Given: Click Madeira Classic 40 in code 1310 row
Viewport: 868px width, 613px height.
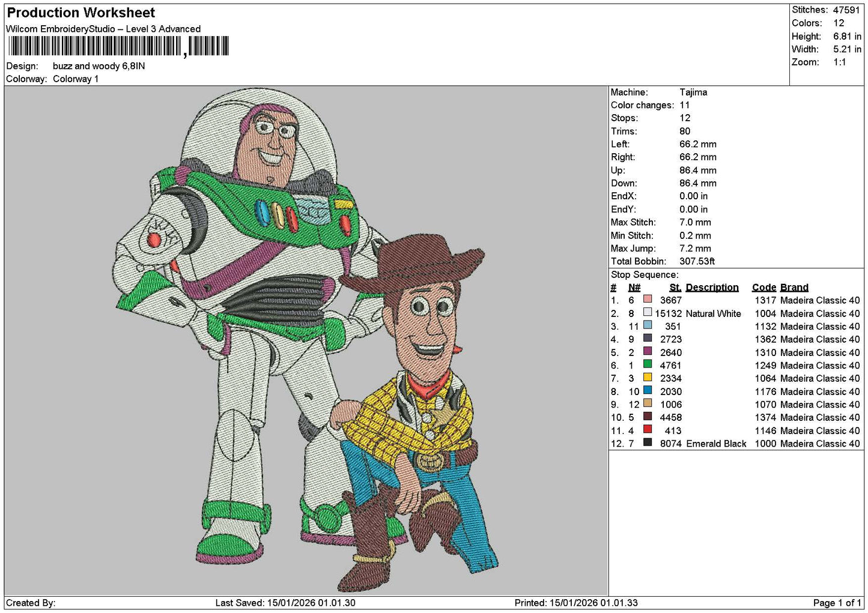Looking at the screenshot, I should [820, 352].
